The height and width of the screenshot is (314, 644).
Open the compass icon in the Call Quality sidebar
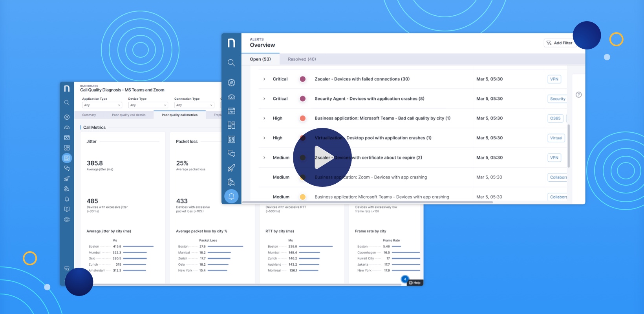pyautogui.click(x=67, y=117)
